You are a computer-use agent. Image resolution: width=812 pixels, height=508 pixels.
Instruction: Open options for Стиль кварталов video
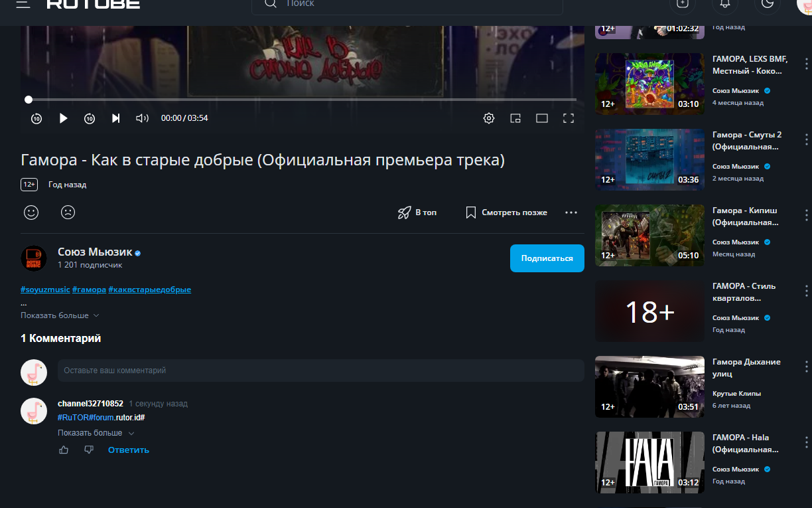pos(806,291)
